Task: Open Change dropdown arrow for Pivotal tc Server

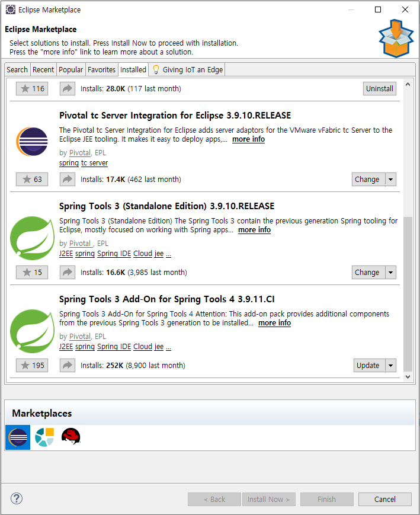Action: tap(390, 180)
